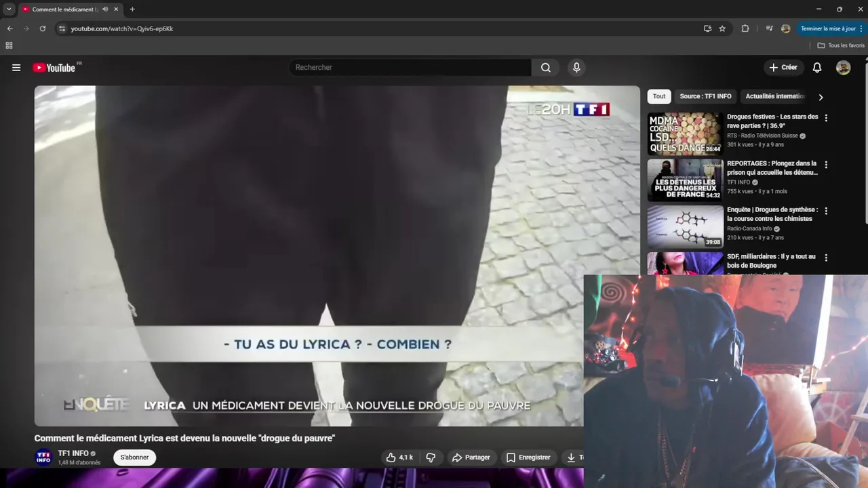The width and height of the screenshot is (868, 488).
Task: Click the video title 'Comment le médicament Lyrica'
Action: pos(184,439)
